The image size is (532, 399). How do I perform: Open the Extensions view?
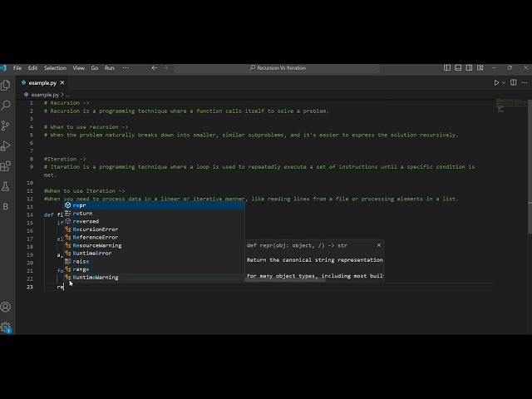(x=6, y=166)
